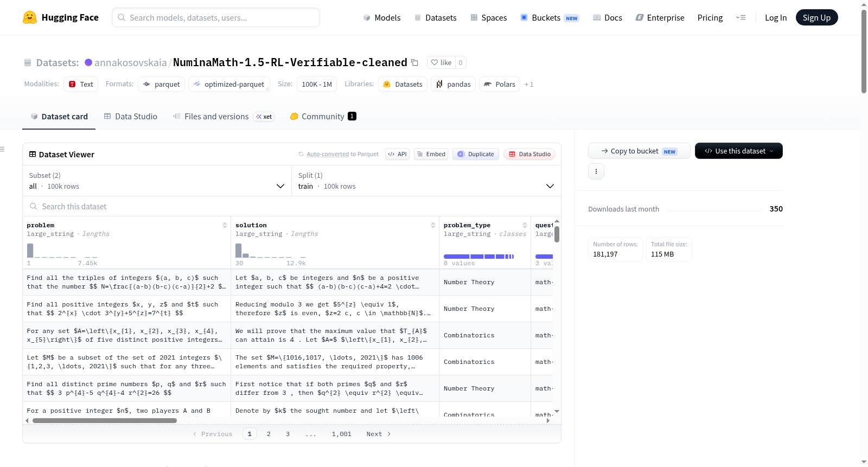Sort the problem column with its arrows
The width and height of the screenshot is (868, 467).
[225, 225]
